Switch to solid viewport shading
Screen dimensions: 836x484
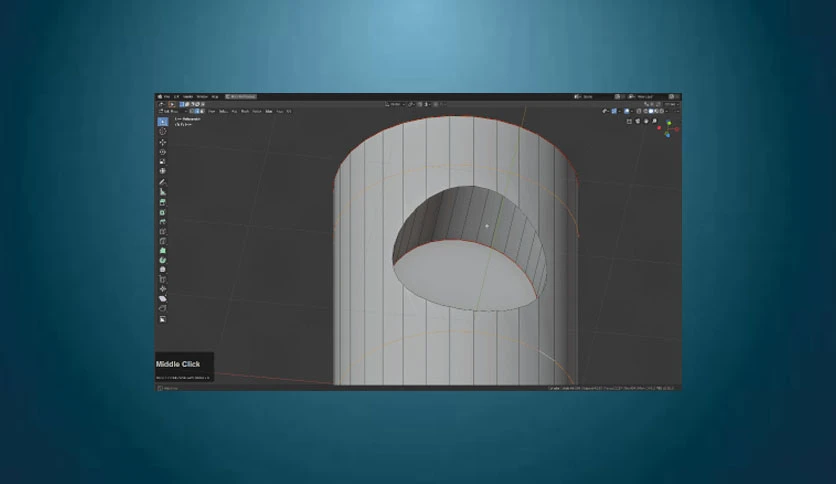[651, 111]
